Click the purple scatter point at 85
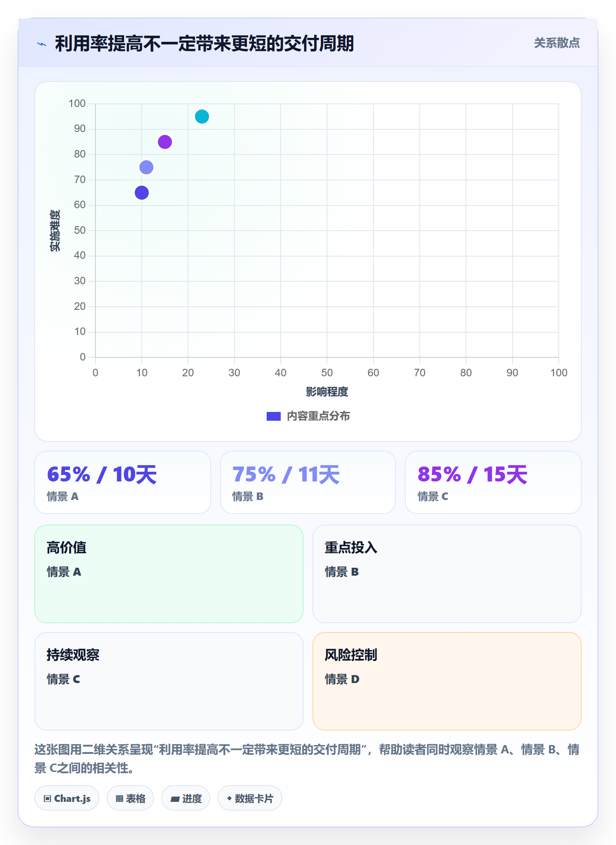 165,142
